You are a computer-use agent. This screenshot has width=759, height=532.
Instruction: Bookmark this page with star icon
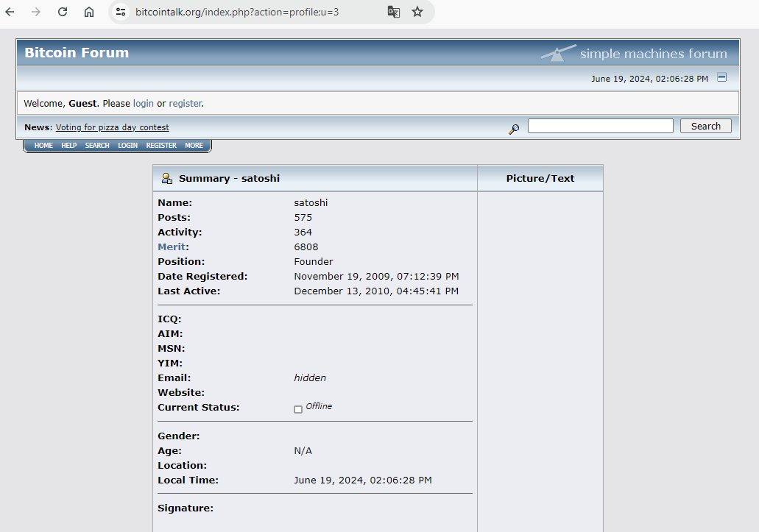tap(417, 12)
